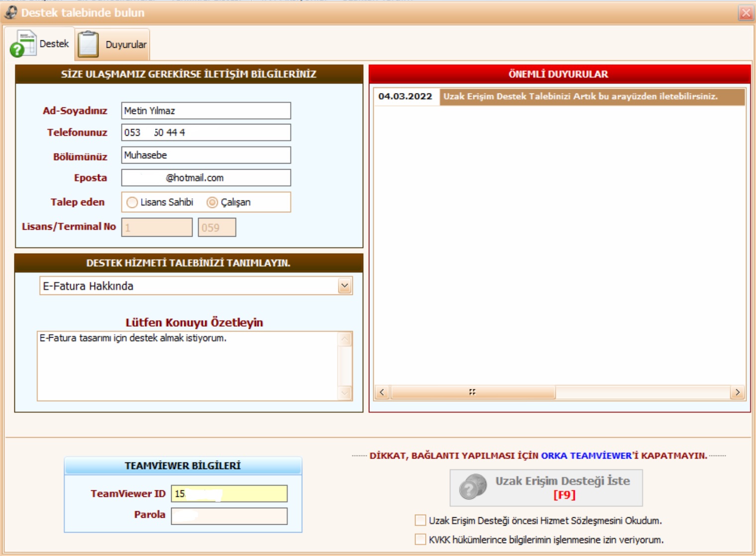Select the Çalışan radio option
This screenshot has width=756, height=556.
pos(213,202)
